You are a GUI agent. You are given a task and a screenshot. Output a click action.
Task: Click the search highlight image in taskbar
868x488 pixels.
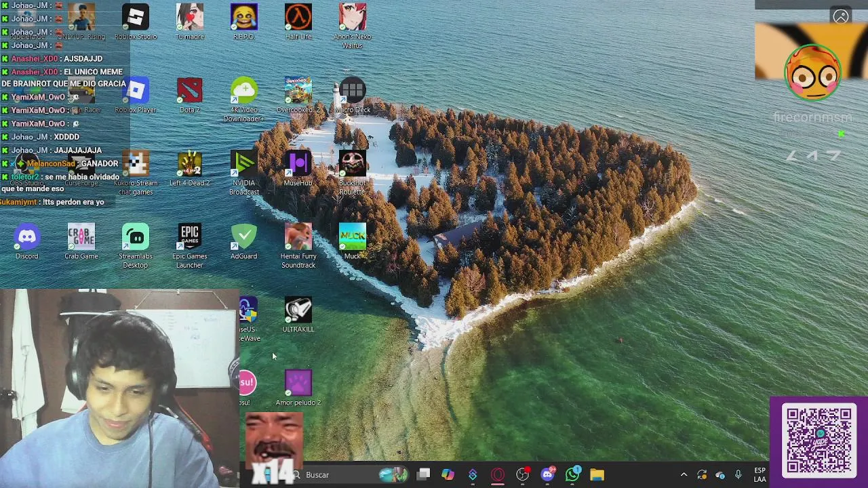point(393,475)
